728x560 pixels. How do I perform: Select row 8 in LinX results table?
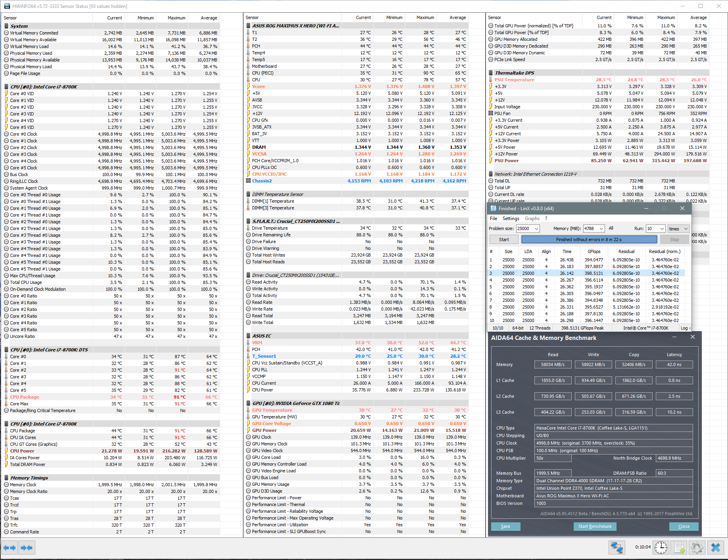pos(586,307)
